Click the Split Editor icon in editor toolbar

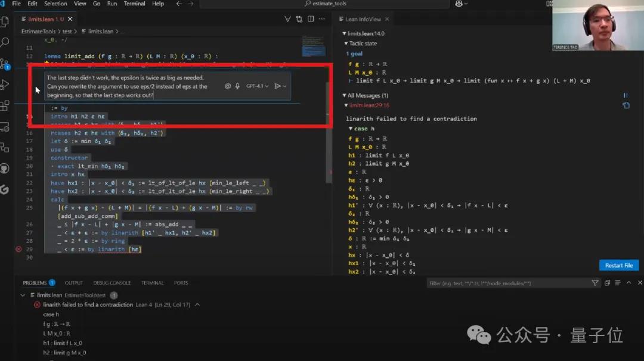(311, 18)
